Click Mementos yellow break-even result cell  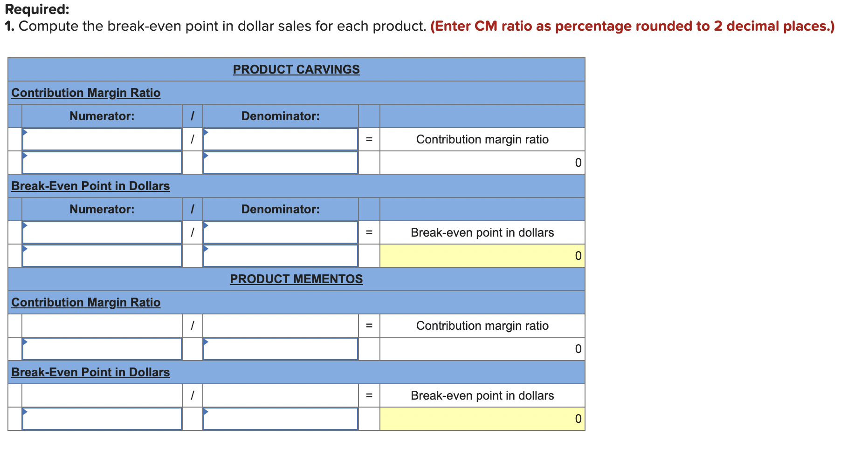tap(482, 419)
